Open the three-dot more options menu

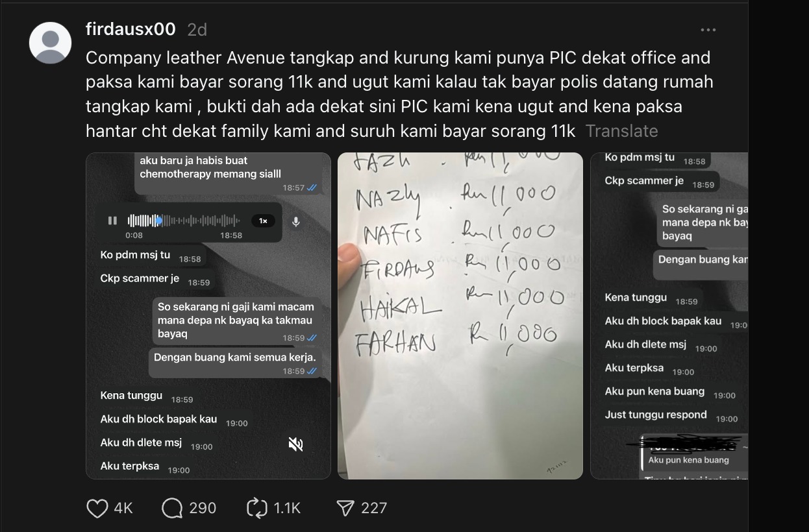708,30
